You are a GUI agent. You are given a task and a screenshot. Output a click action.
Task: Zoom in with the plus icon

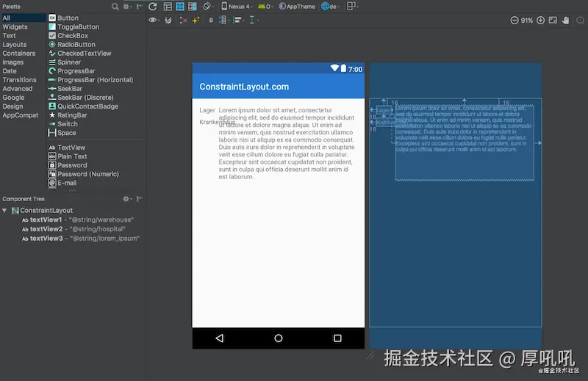tap(540, 21)
